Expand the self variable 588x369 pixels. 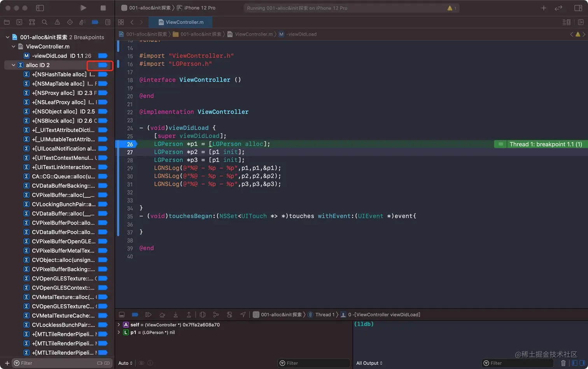pos(119,325)
